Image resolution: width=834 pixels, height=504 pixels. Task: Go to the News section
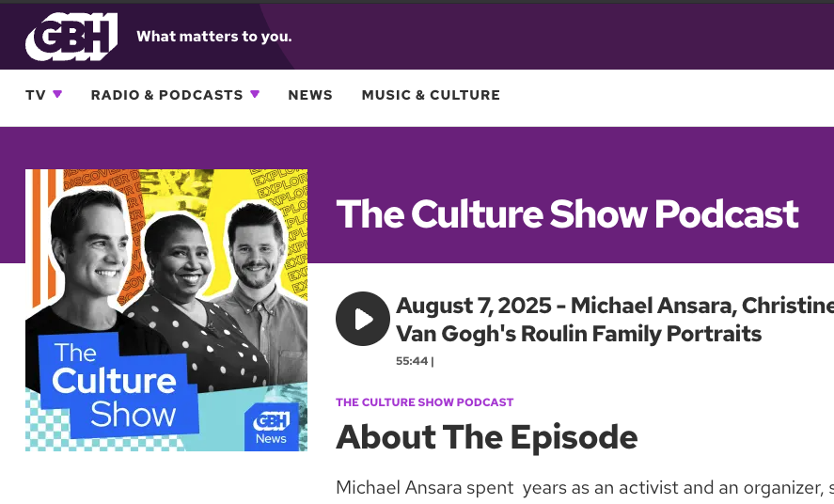point(310,95)
